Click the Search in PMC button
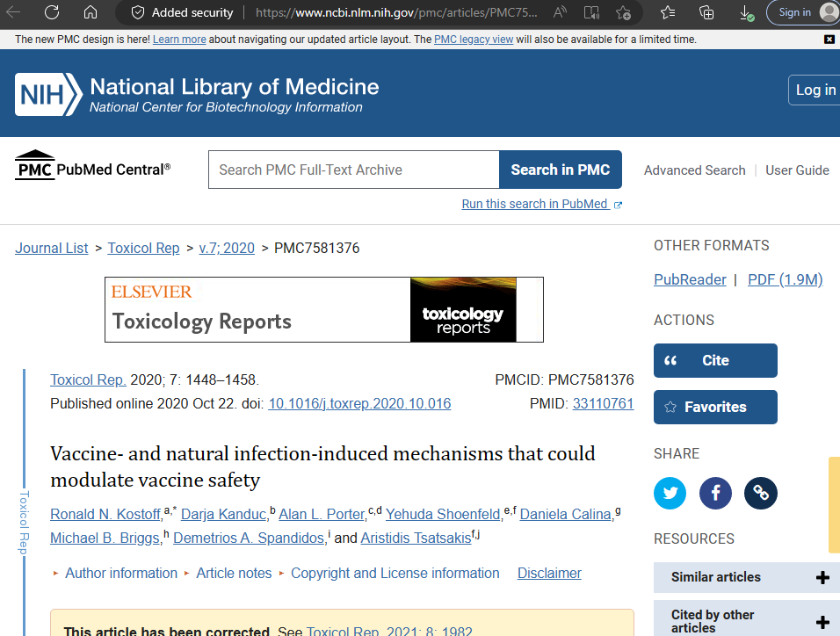Screen dimensions: 840x636 coord(561,170)
